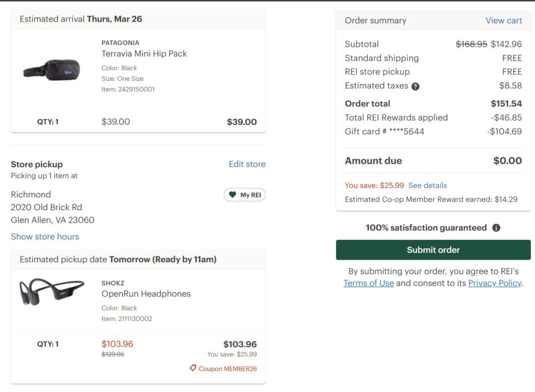Open the View cart link
This screenshot has width=535, height=392.
(x=504, y=20)
